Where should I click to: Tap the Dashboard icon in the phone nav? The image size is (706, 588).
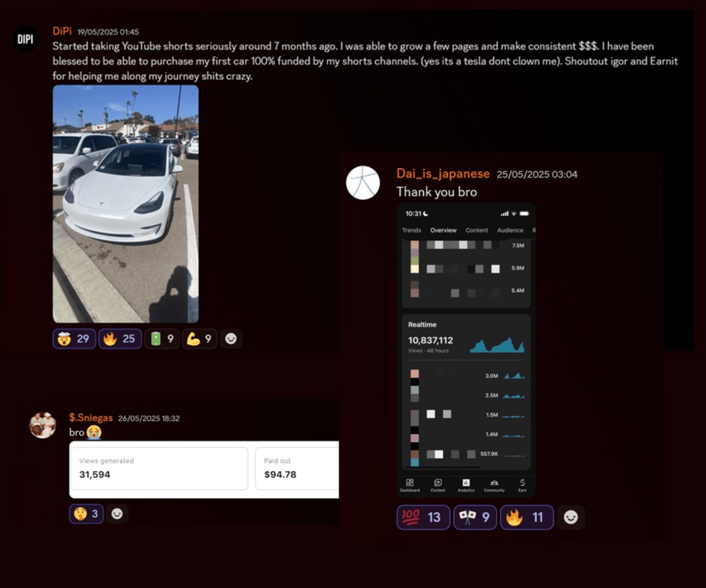pos(410,485)
